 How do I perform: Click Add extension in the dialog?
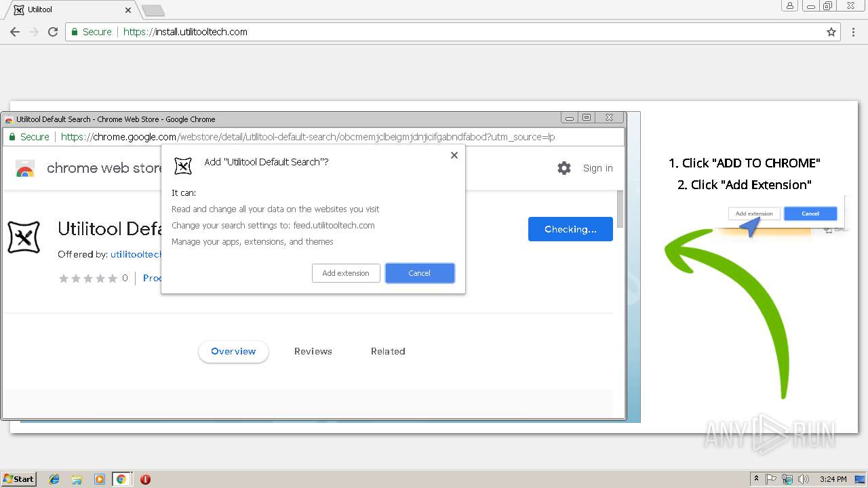point(346,273)
